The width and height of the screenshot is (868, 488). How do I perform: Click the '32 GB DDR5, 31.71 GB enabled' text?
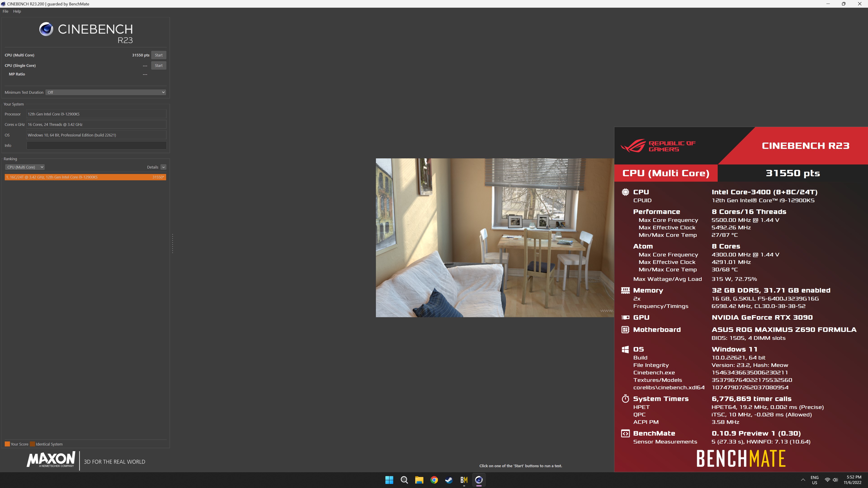(x=771, y=290)
